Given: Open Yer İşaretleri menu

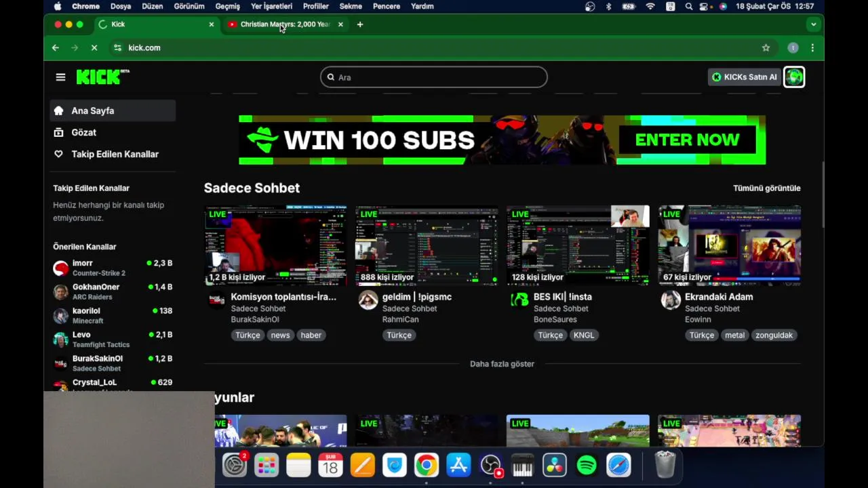Looking at the screenshot, I should [271, 6].
